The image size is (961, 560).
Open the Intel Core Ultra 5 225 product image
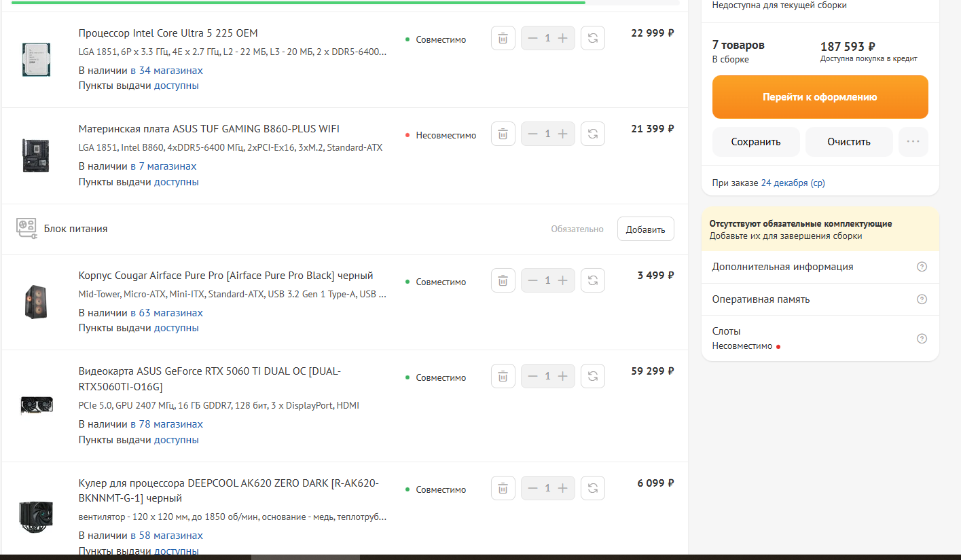point(36,59)
